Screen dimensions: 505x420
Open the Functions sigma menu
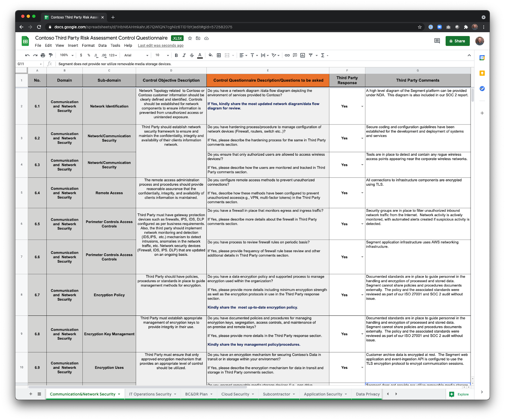pyautogui.click(x=324, y=55)
